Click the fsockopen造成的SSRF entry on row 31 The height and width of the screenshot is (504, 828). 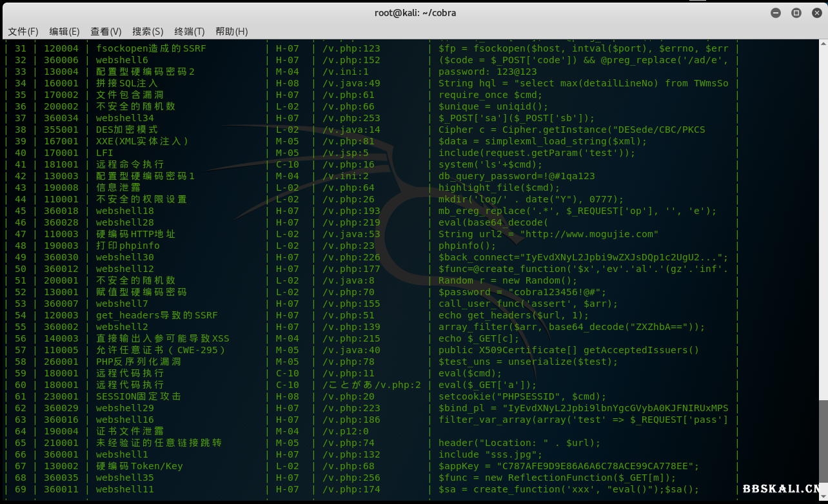pos(151,48)
